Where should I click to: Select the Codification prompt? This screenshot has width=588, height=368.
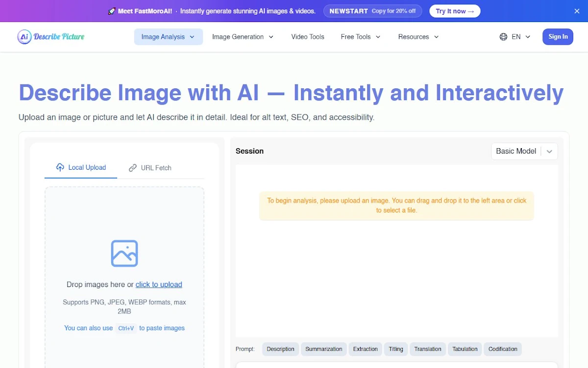(x=503, y=349)
